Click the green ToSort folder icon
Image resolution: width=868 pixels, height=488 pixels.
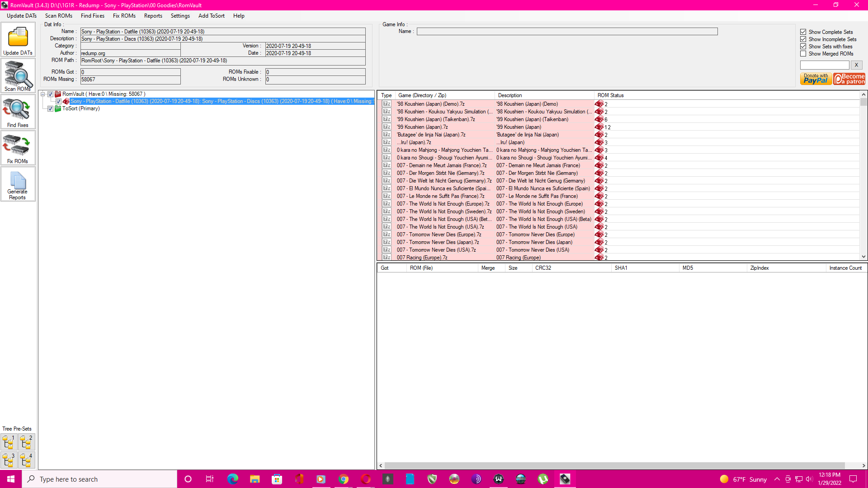(58, 108)
